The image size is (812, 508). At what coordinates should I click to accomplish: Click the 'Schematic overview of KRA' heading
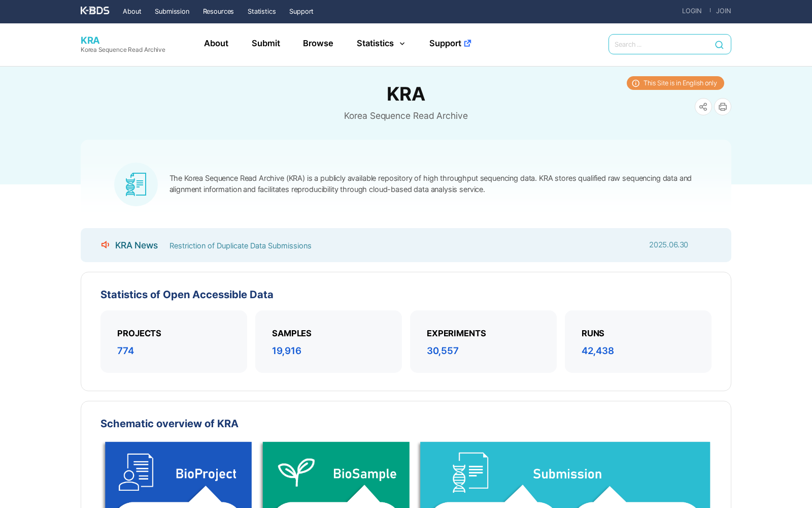tap(170, 424)
